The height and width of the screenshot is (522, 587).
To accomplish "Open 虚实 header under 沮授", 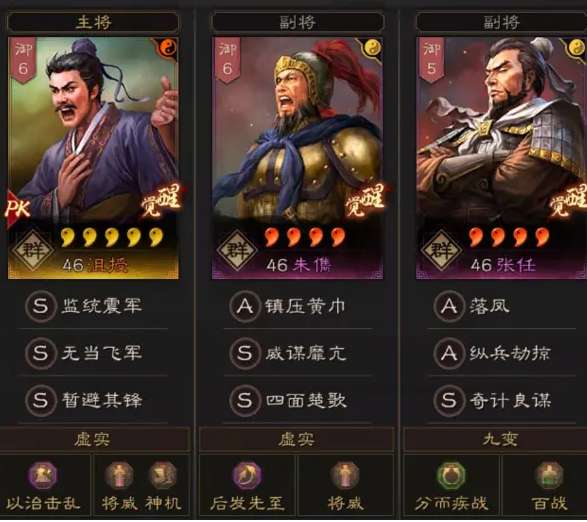I will pyautogui.click(x=94, y=439).
